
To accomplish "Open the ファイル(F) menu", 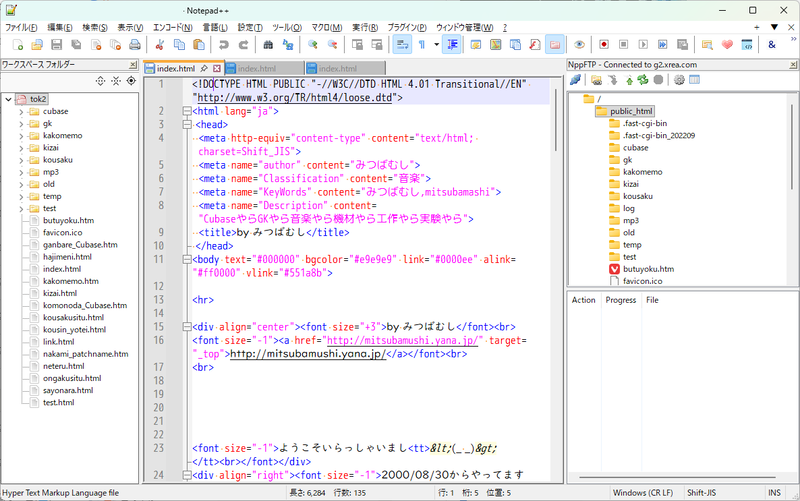I will tap(21, 28).
